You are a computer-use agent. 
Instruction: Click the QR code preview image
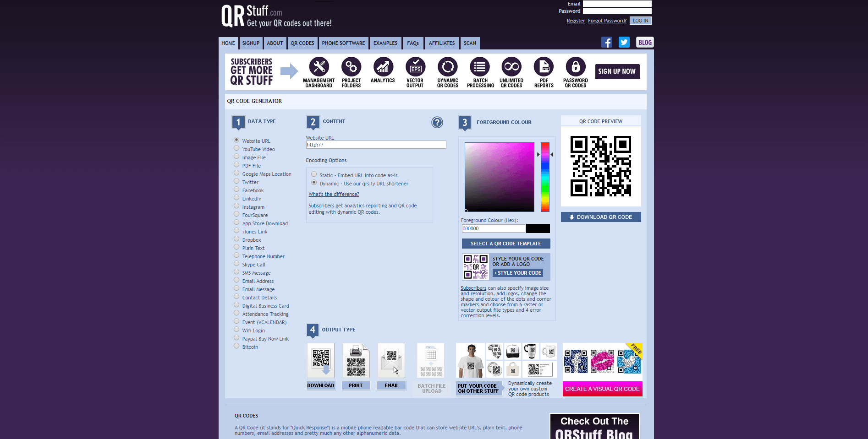click(x=601, y=166)
